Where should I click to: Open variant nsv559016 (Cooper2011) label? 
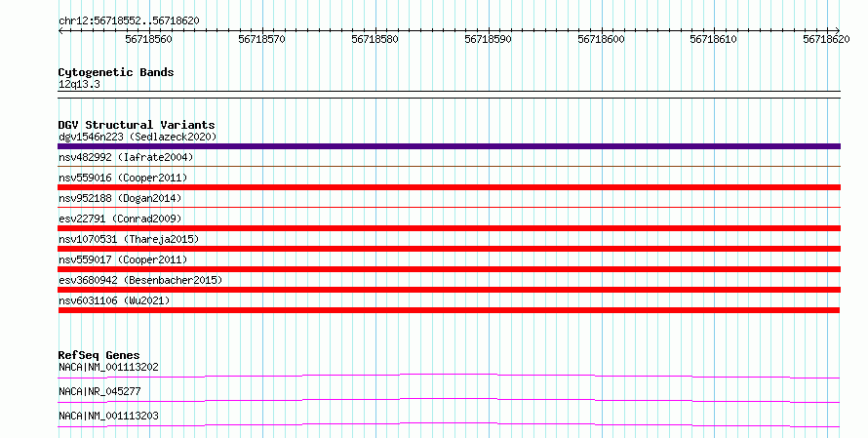(x=123, y=178)
